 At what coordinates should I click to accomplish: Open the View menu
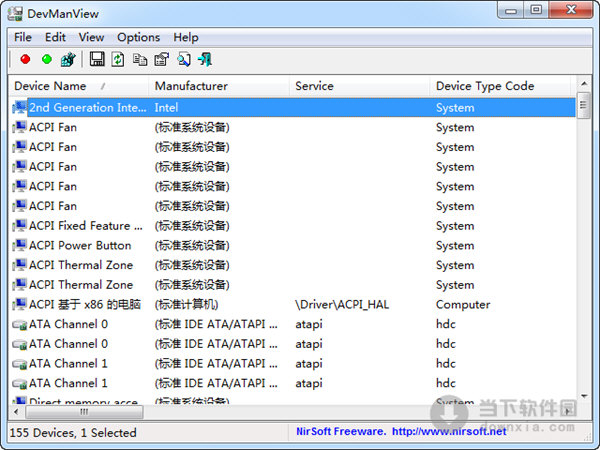click(x=91, y=38)
